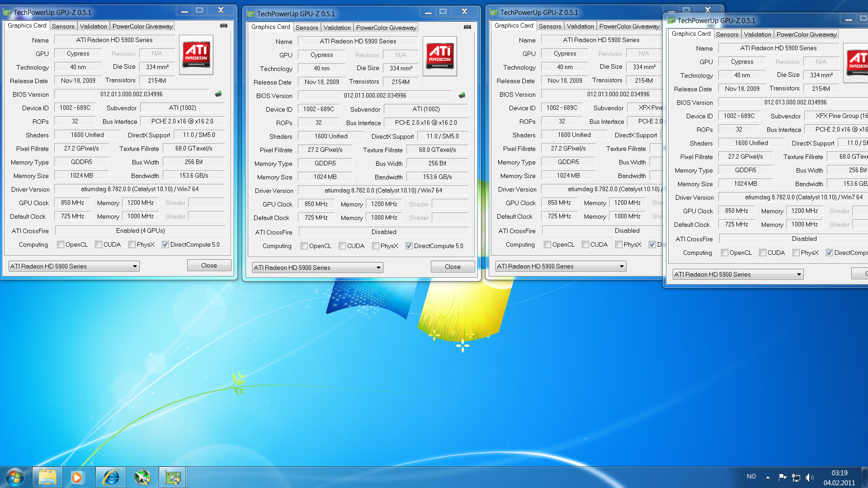Click the ATI Radeon logo in leftmost GPU-Z window
Viewport: 868px width, 488px height.
pyautogui.click(x=196, y=55)
